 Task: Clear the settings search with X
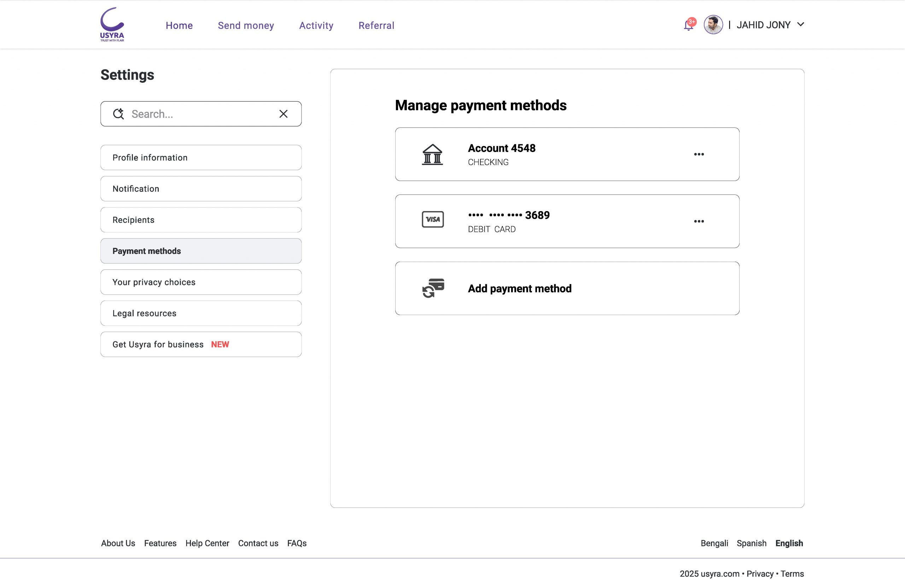pos(283,114)
